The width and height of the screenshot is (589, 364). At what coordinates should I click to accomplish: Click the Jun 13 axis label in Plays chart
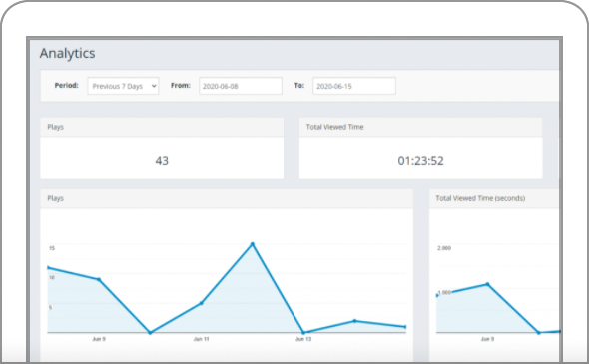click(x=303, y=339)
